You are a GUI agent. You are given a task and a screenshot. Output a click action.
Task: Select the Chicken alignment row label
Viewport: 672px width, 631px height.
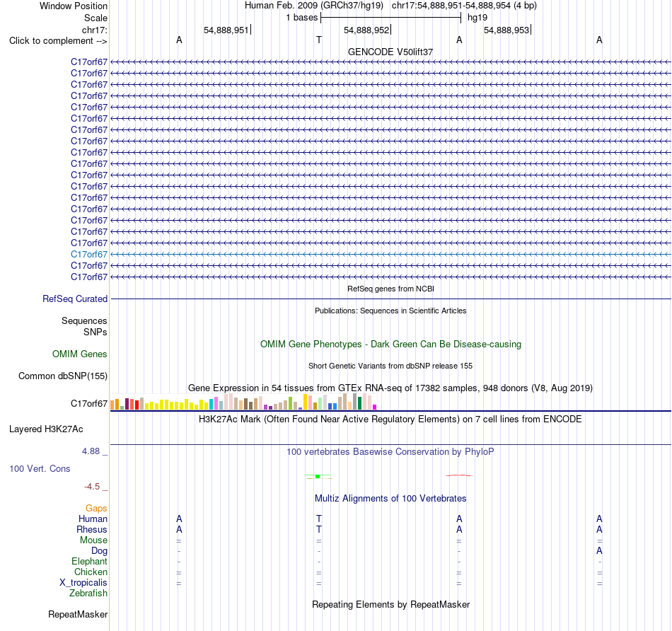click(x=91, y=572)
